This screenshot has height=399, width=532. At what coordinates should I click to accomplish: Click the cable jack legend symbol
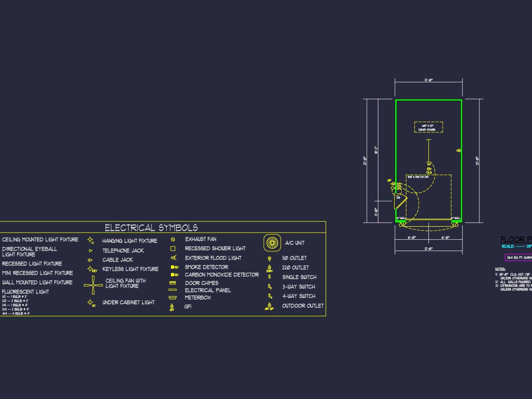[x=90, y=260]
